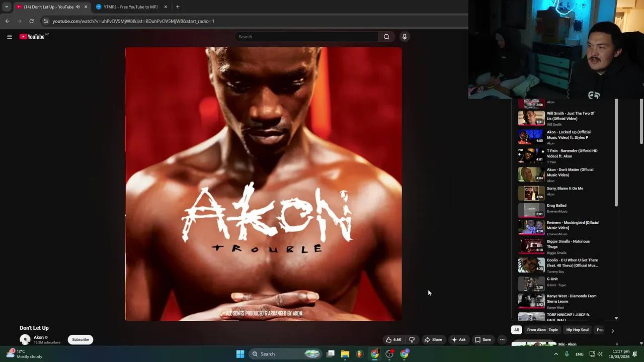Dislike the video with the thumbs-down icon
644x362 pixels.
tap(412, 340)
